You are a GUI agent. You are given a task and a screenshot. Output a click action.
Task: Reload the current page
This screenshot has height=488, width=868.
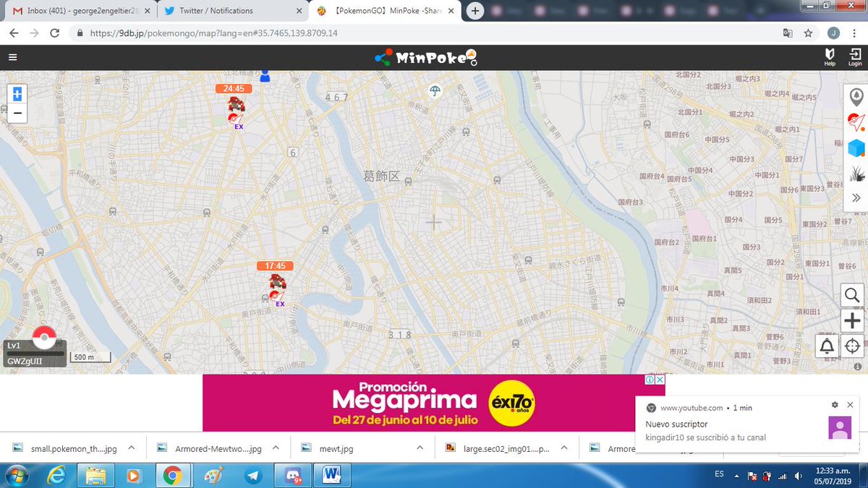coord(54,33)
